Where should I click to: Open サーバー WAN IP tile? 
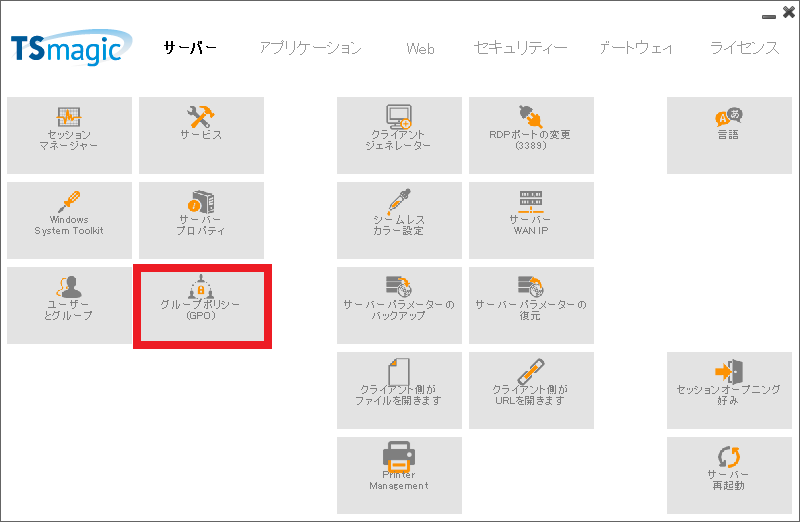[x=531, y=220]
